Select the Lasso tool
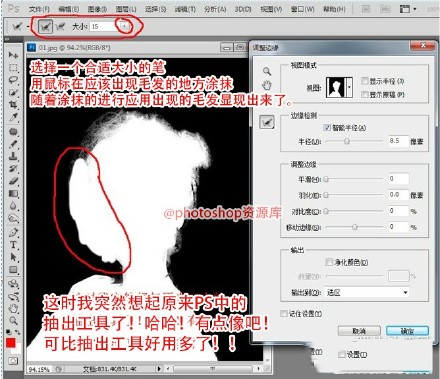440x379 pixels. (13, 80)
